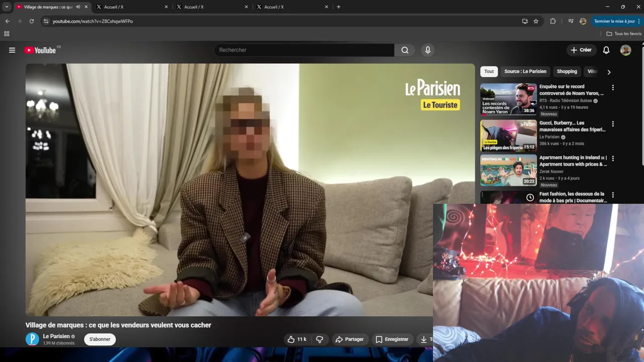Click the Rechercher search field
The width and height of the screenshot is (644, 362).
click(x=304, y=50)
